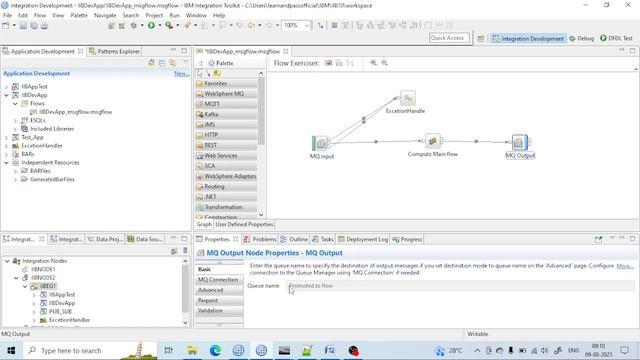Open the zoom percentage dropdown

tap(307, 25)
